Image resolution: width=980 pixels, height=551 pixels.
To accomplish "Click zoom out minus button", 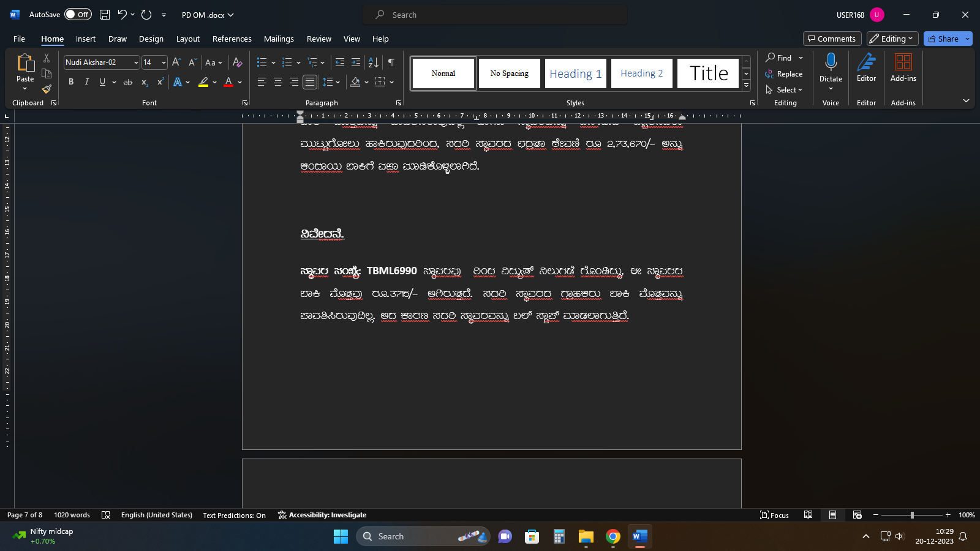I will click(x=876, y=515).
